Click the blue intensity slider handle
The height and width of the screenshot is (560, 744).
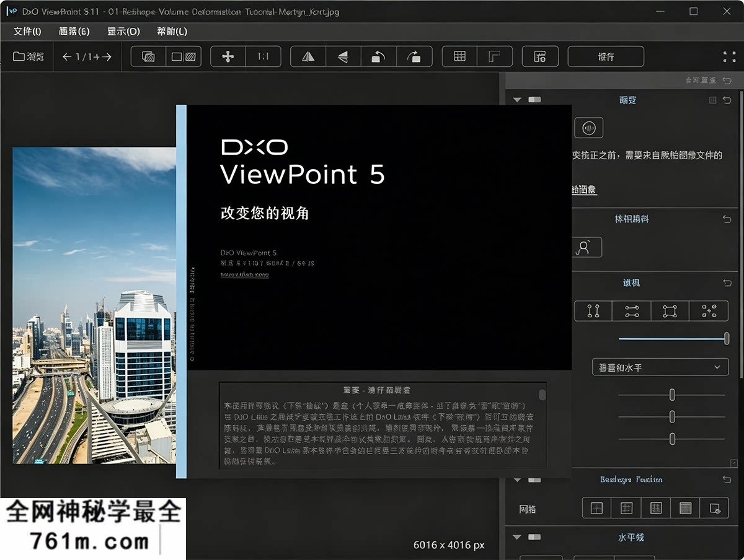(x=727, y=338)
